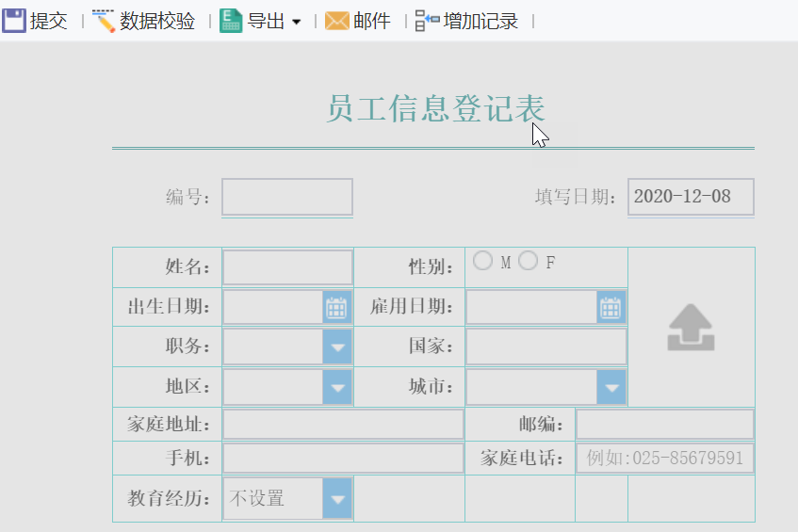Screen dimensions: 798x532
Task: Click the 增加记录 toolbar label
Action: coord(480,21)
